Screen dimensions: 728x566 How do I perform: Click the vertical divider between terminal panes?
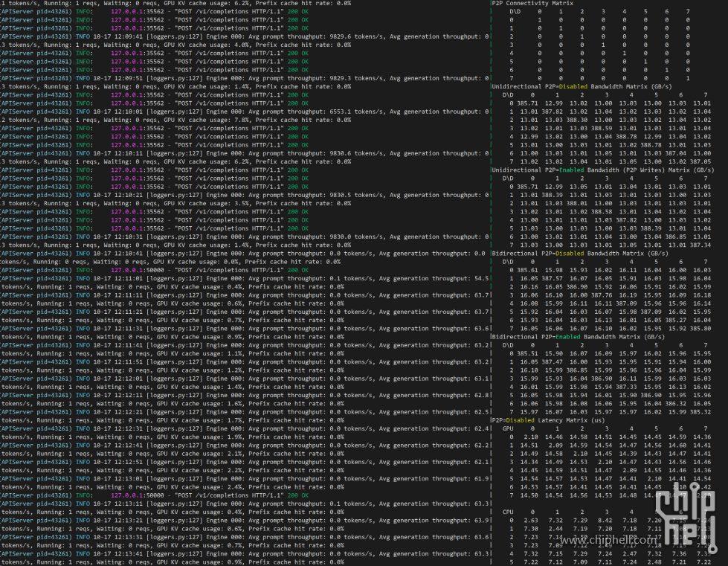[x=491, y=283]
